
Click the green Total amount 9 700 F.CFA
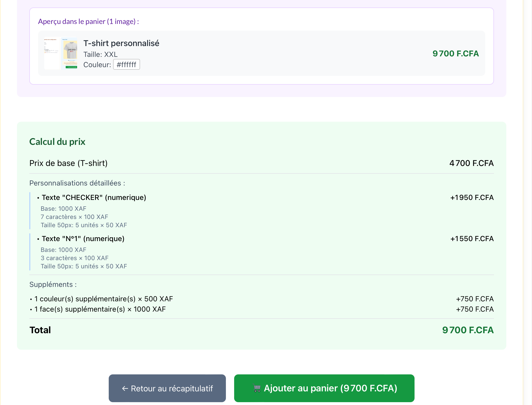click(x=468, y=330)
